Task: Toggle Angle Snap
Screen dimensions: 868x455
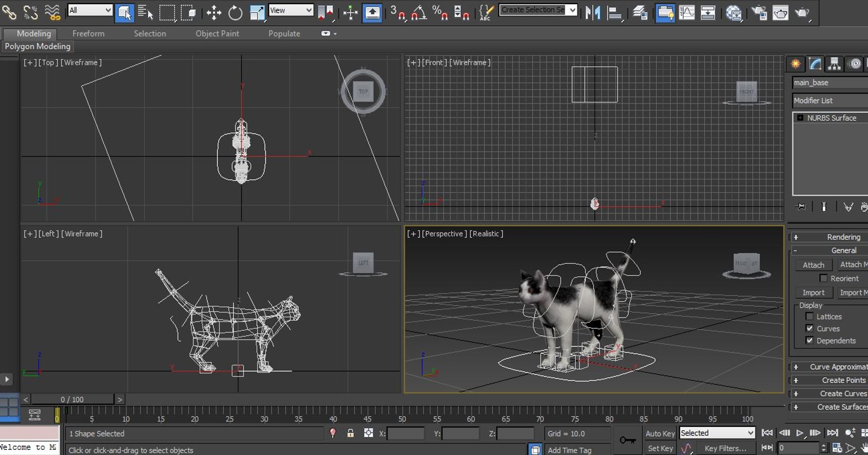Action: (x=419, y=12)
